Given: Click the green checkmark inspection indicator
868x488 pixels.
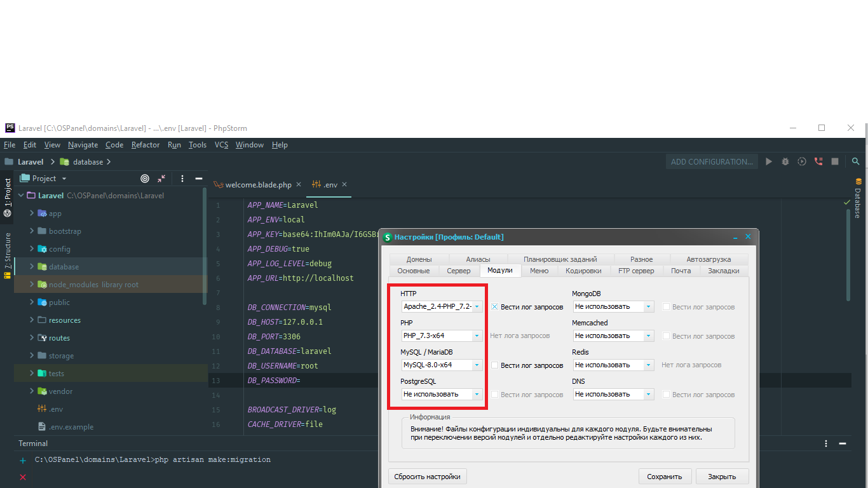Looking at the screenshot, I should coord(846,202).
